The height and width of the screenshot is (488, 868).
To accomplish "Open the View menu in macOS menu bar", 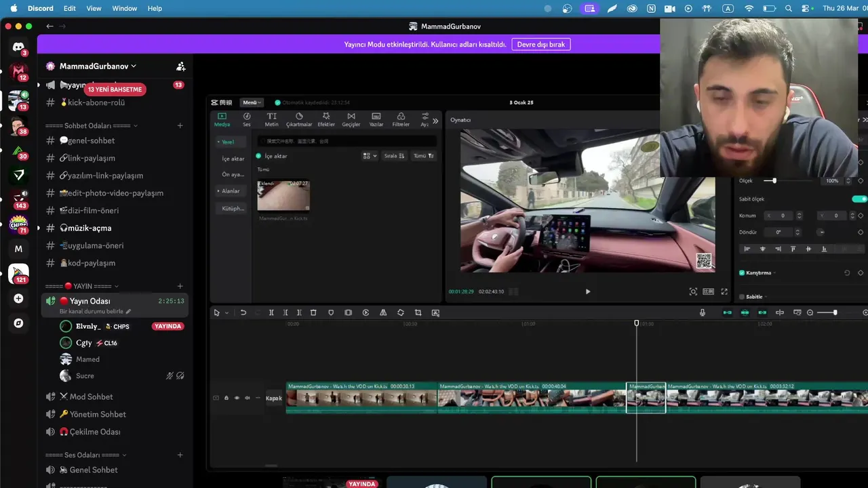I will point(94,8).
